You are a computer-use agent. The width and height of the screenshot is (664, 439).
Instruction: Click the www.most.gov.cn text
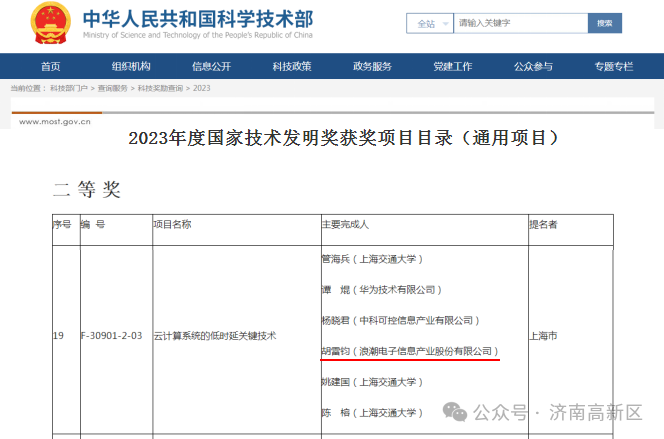tap(55, 122)
